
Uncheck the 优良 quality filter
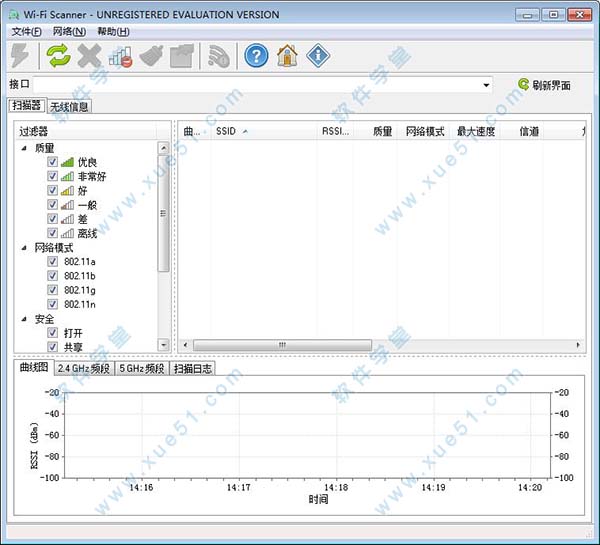[52, 162]
